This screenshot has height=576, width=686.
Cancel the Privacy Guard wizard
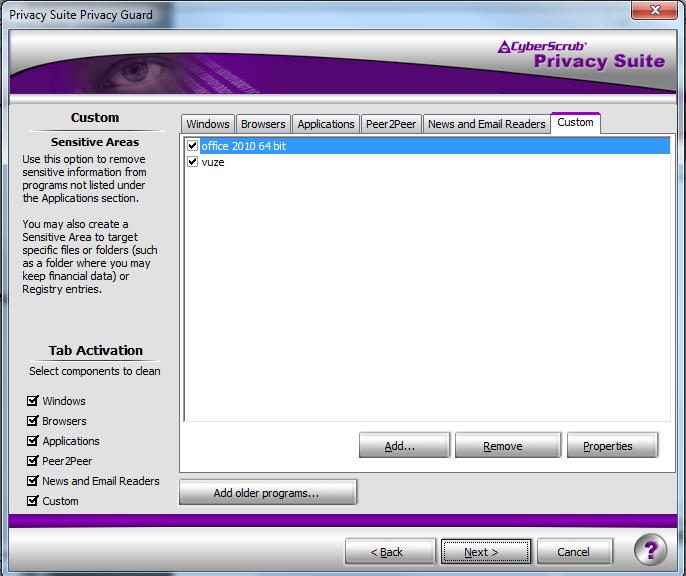pyautogui.click(x=574, y=552)
